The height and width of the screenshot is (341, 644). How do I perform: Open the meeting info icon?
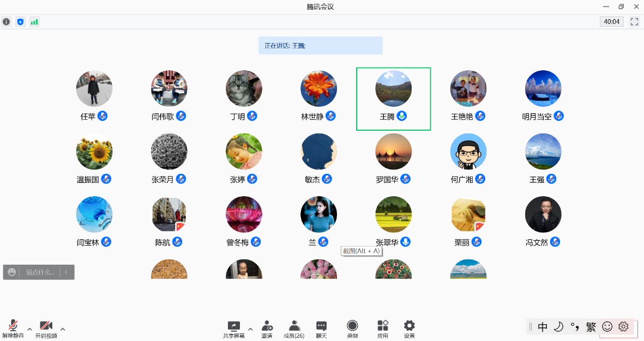pyautogui.click(x=7, y=22)
